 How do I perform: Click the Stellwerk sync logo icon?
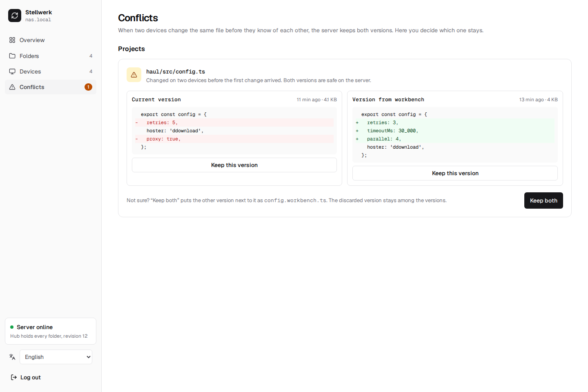[15, 16]
